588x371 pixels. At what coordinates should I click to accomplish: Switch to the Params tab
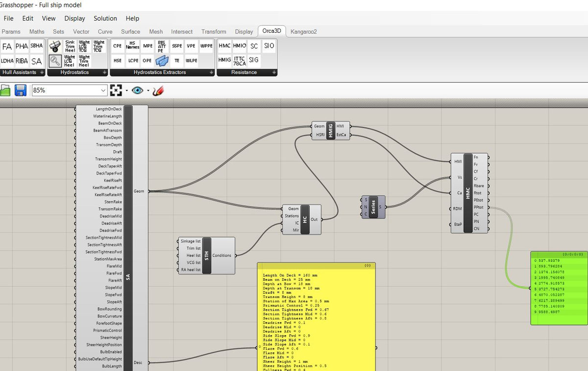pos(11,31)
